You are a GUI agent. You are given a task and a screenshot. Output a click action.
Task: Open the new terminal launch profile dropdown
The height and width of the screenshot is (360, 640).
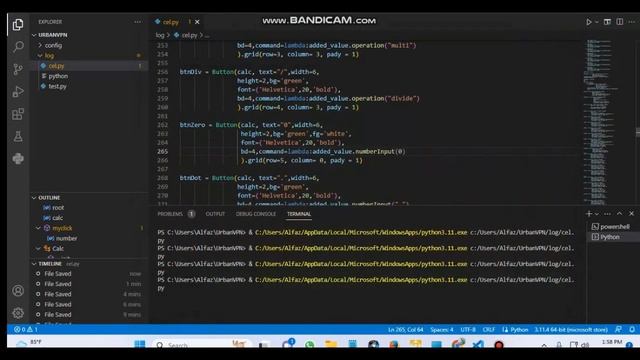tap(597, 214)
